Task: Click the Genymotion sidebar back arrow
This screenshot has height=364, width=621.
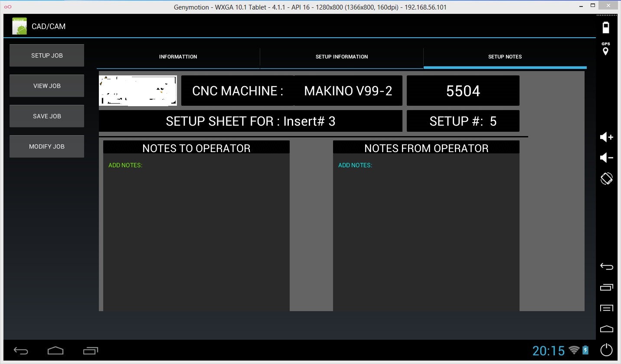Action: 606,266
